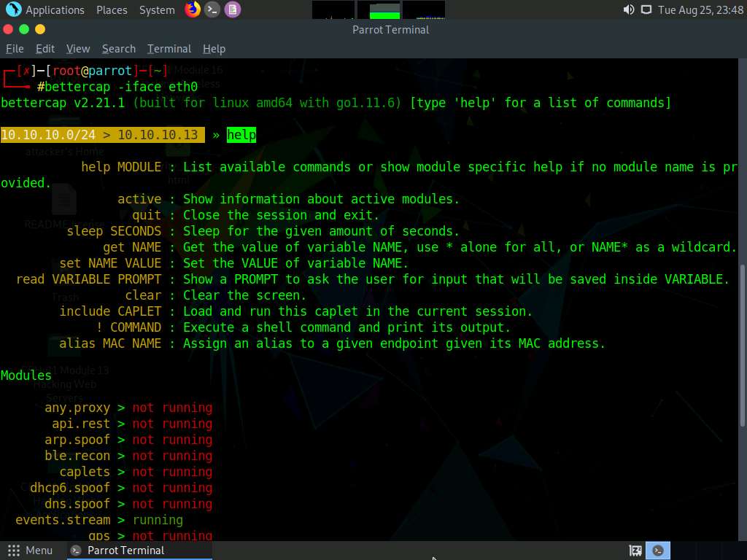Open the Applications menu
Image resolution: width=747 pixels, height=560 pixels.
tap(55, 9)
